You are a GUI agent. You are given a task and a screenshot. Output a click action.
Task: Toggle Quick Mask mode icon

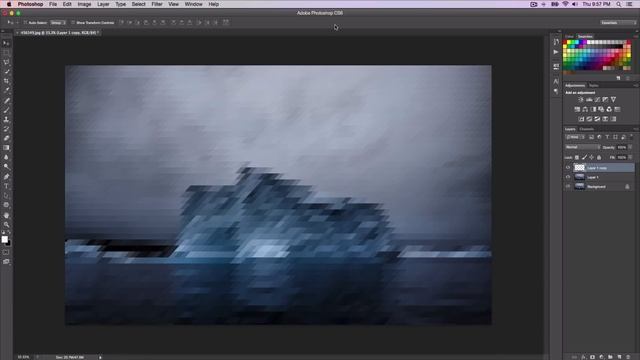tap(6, 252)
